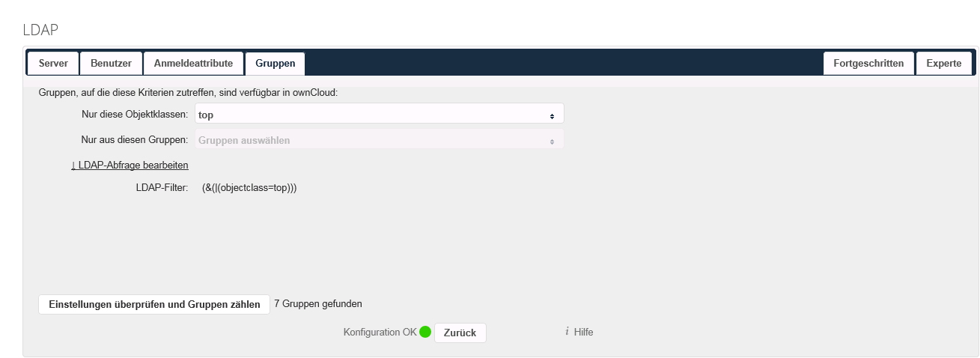Switch to the Server tab
The height and width of the screenshot is (358, 980).
click(x=53, y=64)
